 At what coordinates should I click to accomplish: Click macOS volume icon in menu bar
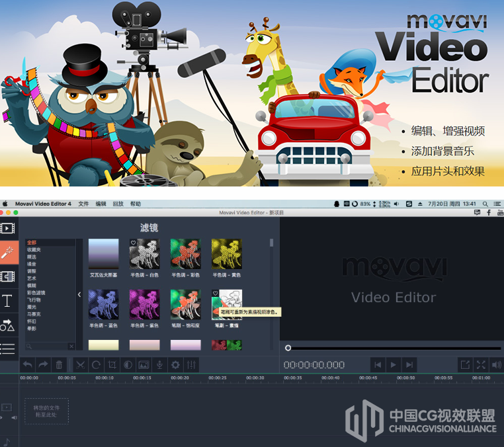point(396,204)
